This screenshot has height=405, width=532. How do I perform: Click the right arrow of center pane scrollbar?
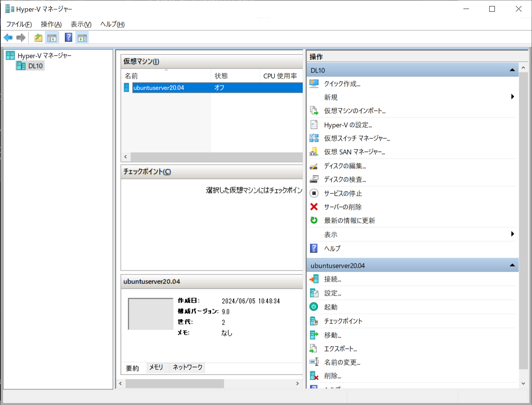point(297,383)
